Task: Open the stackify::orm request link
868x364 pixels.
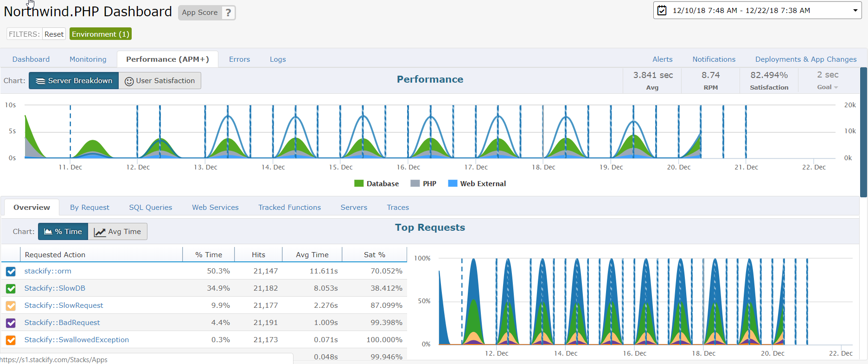Action: pyautogui.click(x=48, y=271)
